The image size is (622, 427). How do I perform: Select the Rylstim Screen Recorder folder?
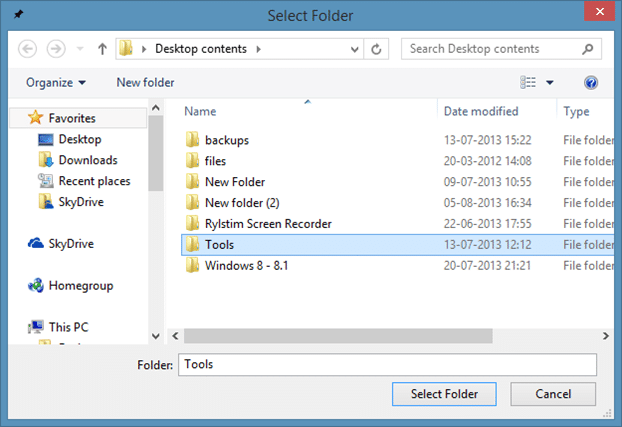tap(268, 224)
